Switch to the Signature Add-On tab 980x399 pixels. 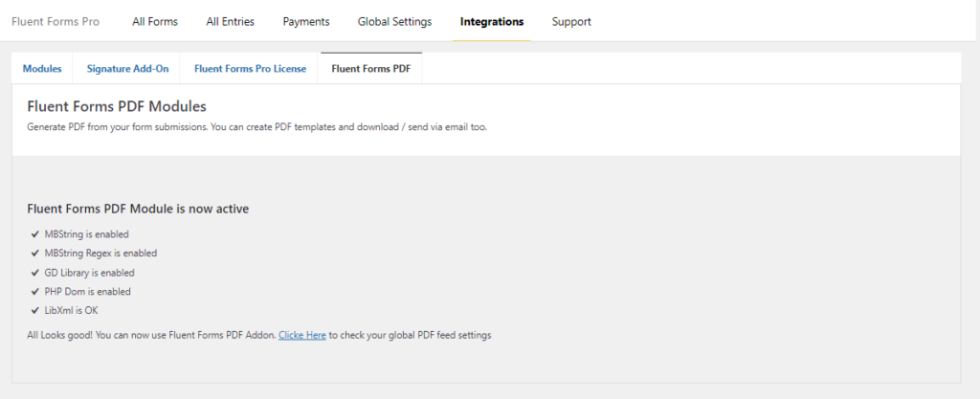tap(127, 69)
